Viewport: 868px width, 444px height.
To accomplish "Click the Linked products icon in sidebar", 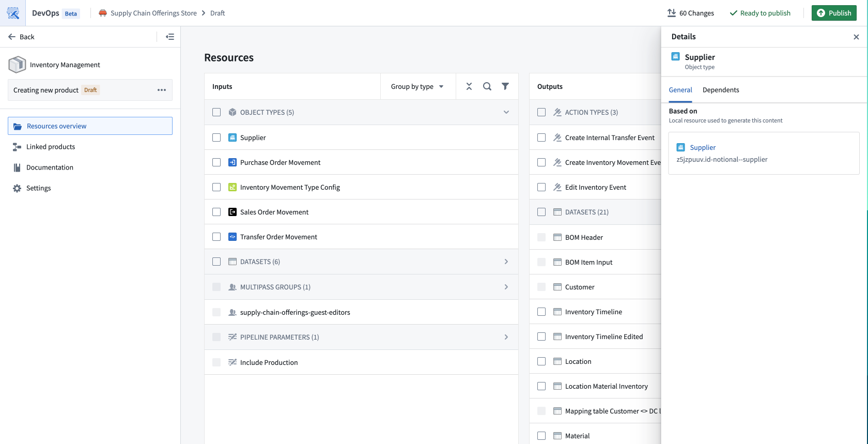I will coord(17,147).
